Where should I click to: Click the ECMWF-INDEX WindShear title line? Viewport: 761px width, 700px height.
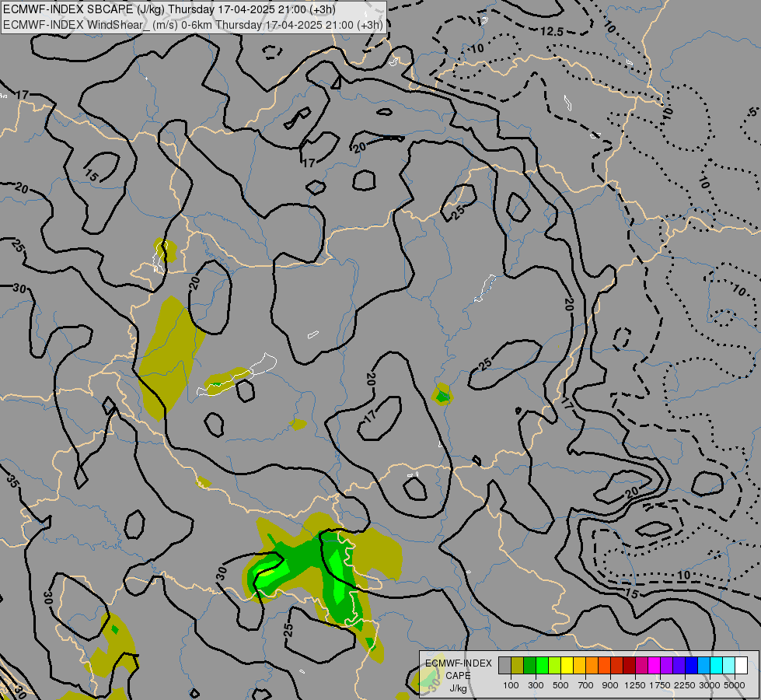[193, 25]
